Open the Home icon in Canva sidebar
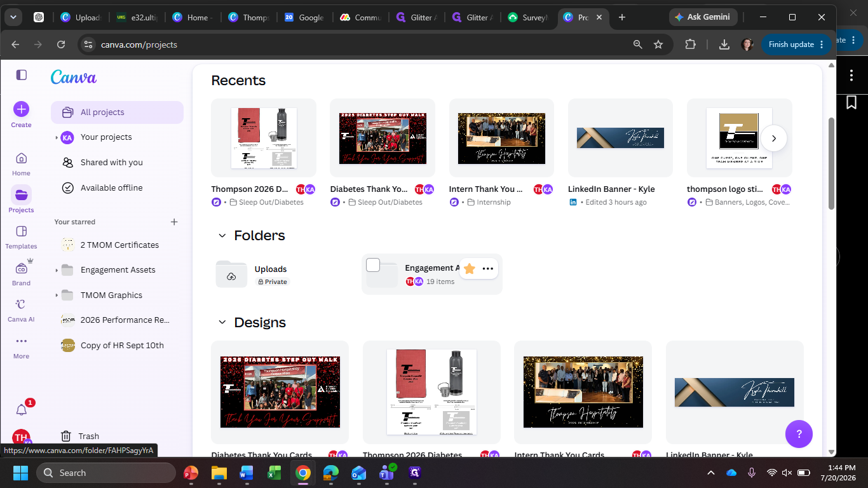Screen dimensions: 868x488 21,158
